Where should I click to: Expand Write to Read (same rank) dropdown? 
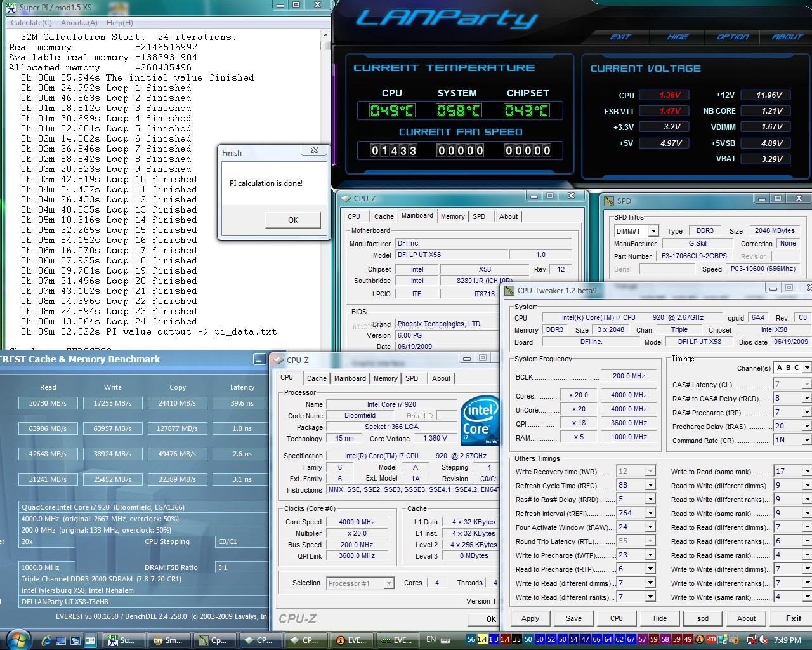(x=807, y=471)
